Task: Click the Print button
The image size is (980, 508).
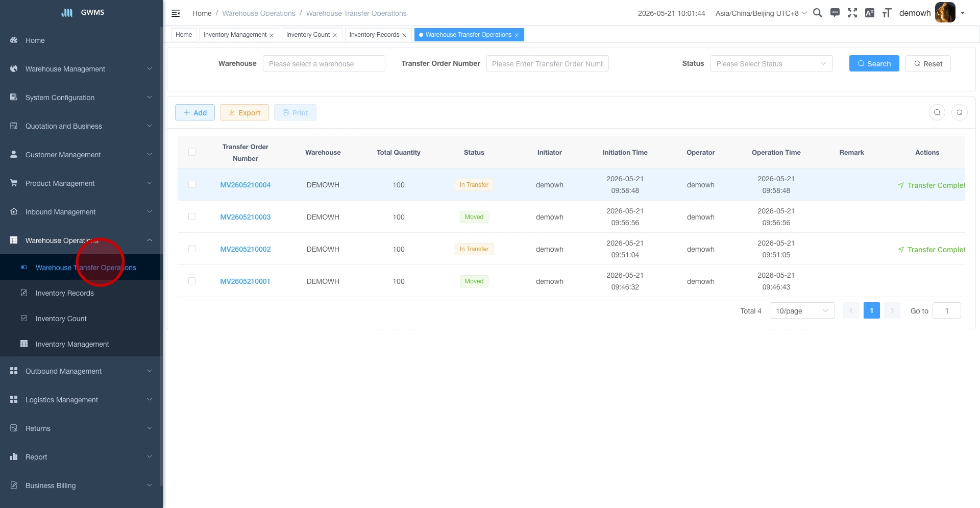Action: point(295,112)
